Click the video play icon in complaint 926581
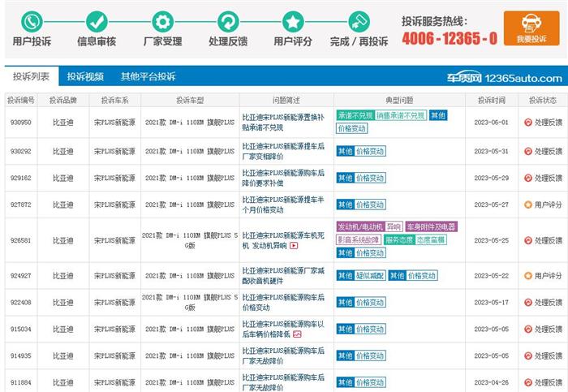Image resolution: width=568 pixels, height=392 pixels. point(294,246)
